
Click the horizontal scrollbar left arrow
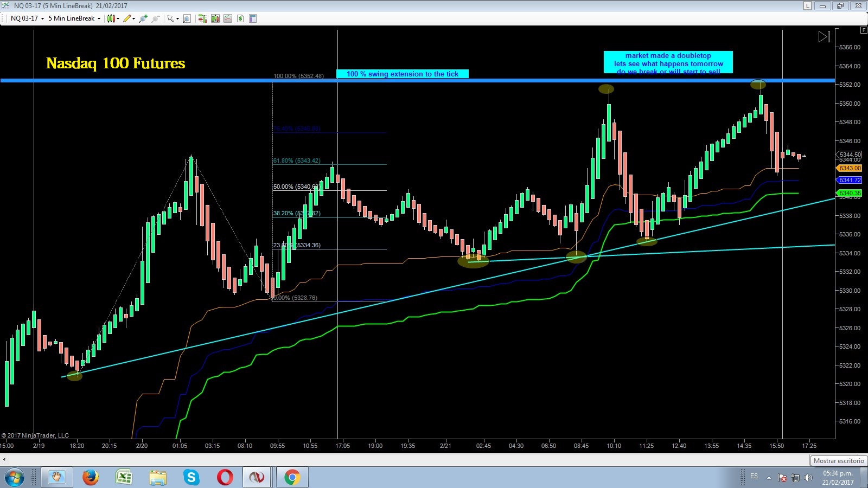[x=4, y=460]
